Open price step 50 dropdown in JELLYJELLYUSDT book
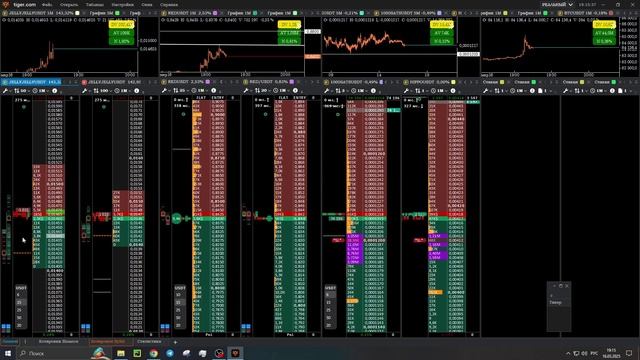This screenshot has width=640, height=360. click(x=21, y=91)
